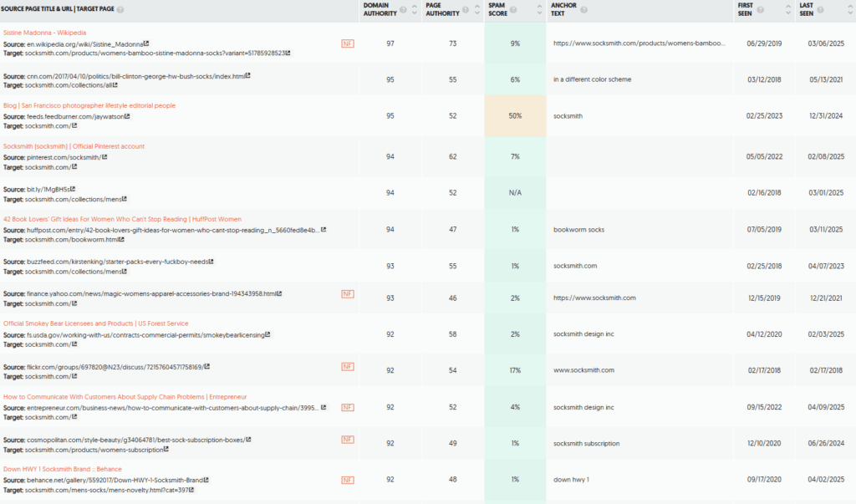Click the N/A spam score cell
Viewport: 856px width, 504px height.
tap(515, 193)
